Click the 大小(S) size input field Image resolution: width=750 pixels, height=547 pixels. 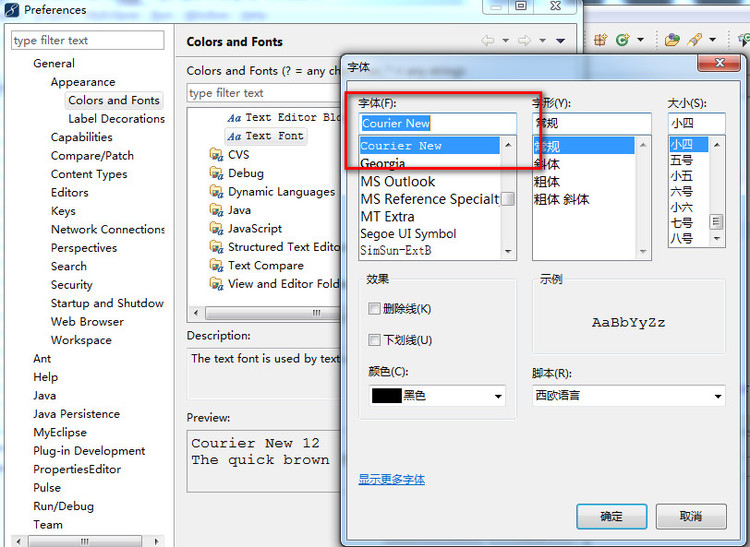(x=696, y=123)
